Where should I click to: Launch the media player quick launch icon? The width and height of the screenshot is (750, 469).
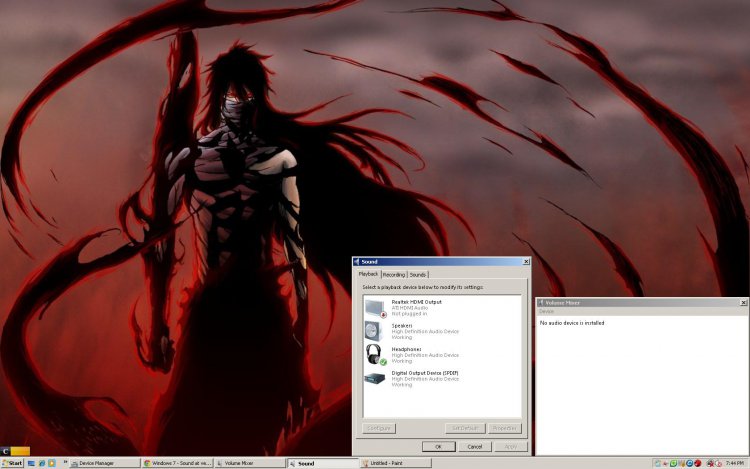52,463
